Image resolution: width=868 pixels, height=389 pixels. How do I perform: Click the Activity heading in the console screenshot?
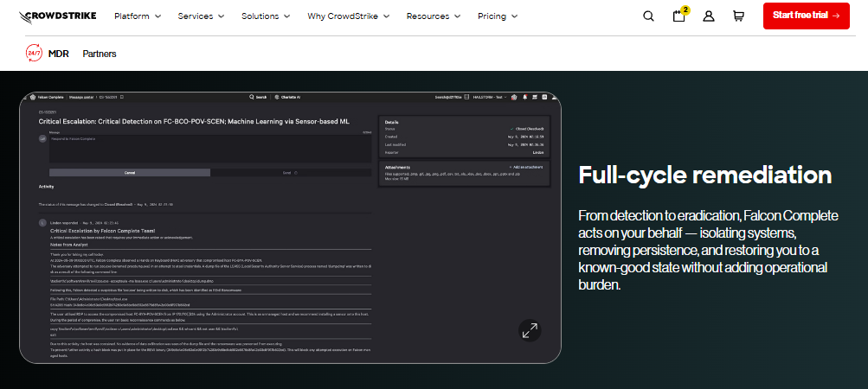[x=46, y=187]
